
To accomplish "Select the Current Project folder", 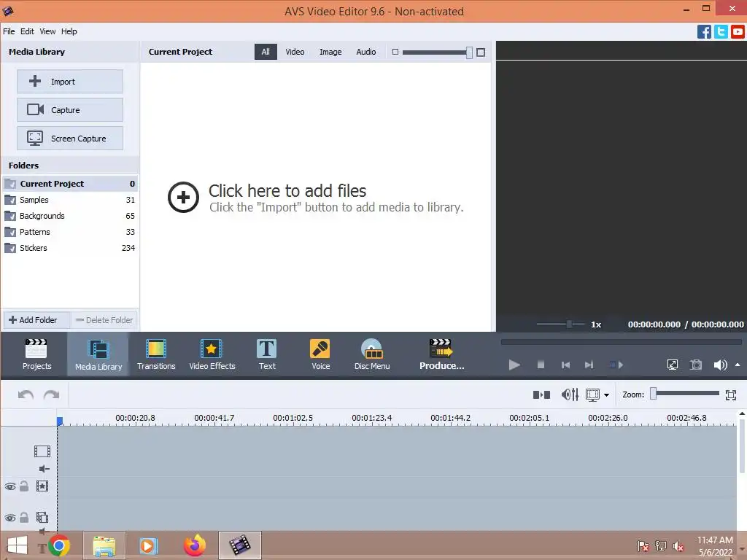I will pyautogui.click(x=70, y=184).
